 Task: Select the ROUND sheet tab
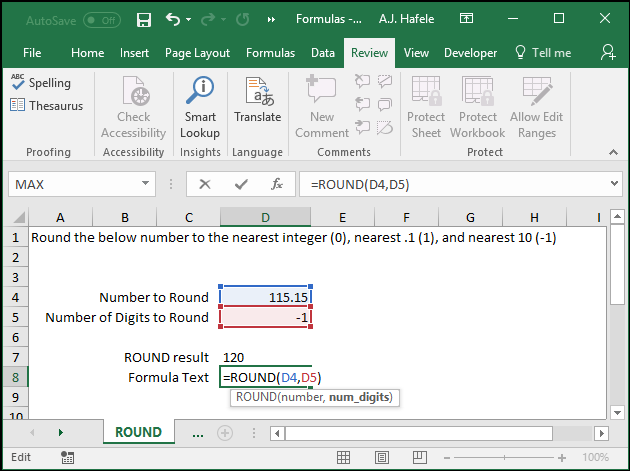(139, 432)
